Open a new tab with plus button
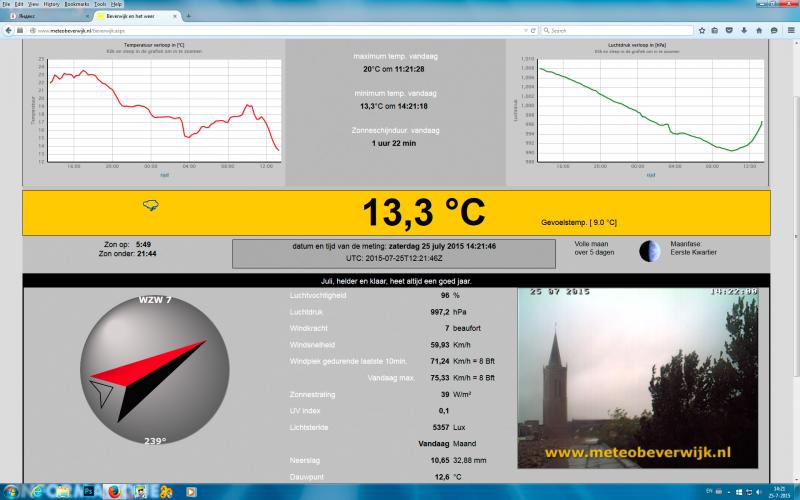The width and height of the screenshot is (800, 500). pos(188,16)
